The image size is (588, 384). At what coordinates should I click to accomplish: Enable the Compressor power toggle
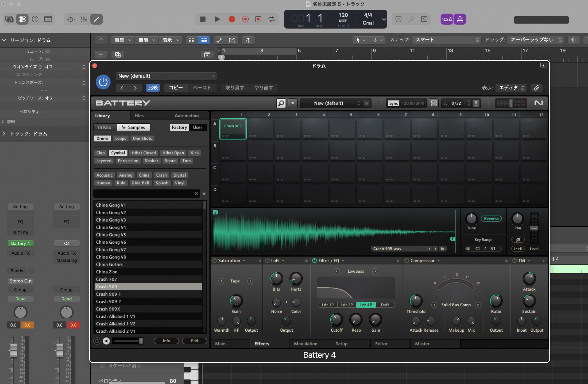pyautogui.click(x=407, y=261)
